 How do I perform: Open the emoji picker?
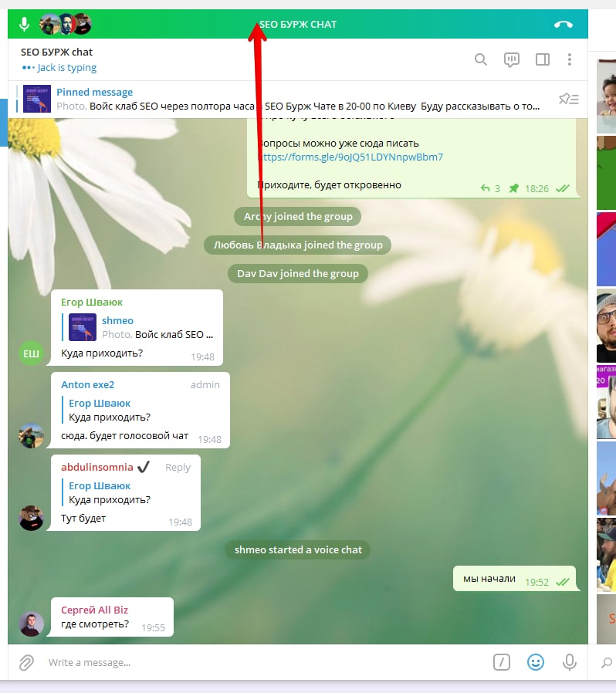tap(536, 662)
